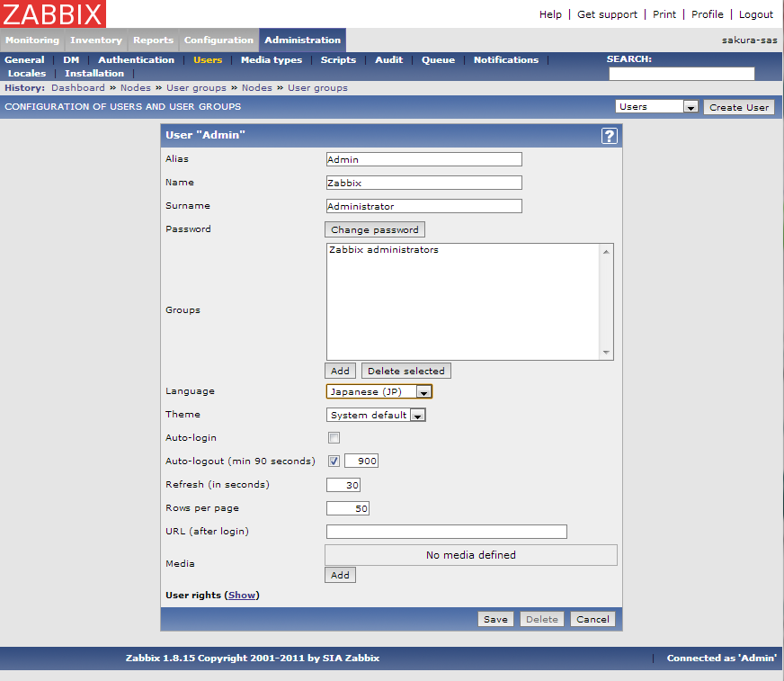Image resolution: width=784 pixels, height=681 pixels.
Task: Uncheck the Auto-logout checkbox
Action: pyautogui.click(x=334, y=461)
